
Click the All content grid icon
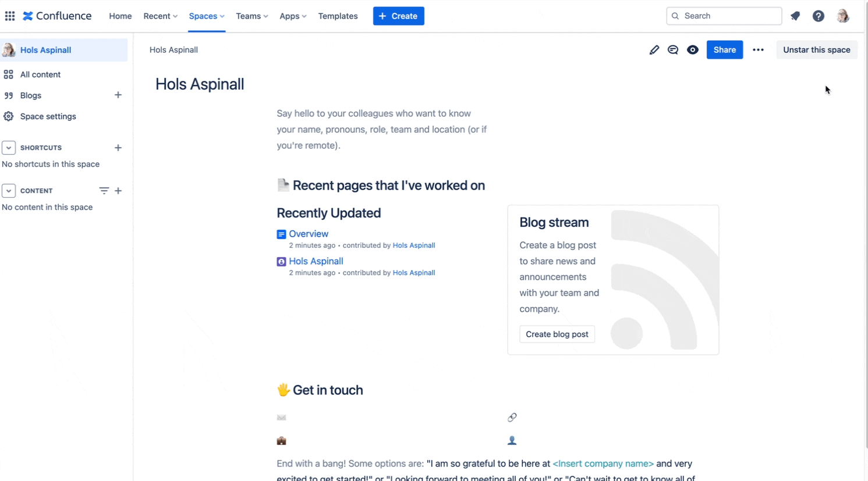coord(8,74)
